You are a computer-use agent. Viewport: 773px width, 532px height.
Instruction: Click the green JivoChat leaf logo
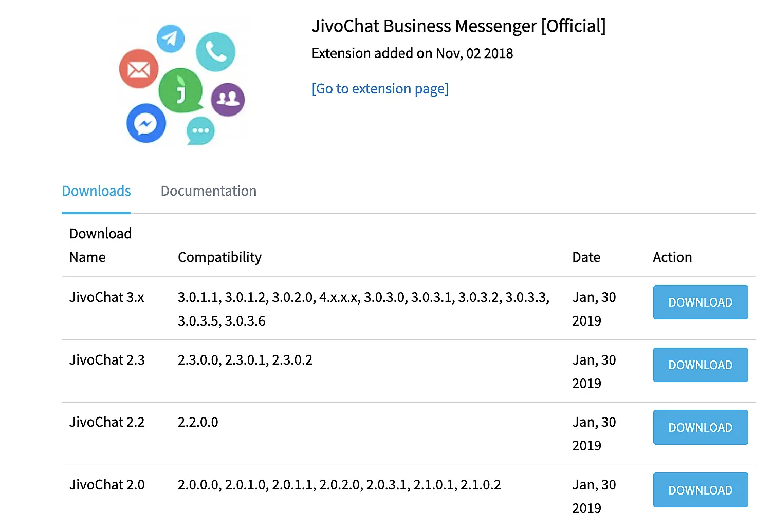point(180,90)
